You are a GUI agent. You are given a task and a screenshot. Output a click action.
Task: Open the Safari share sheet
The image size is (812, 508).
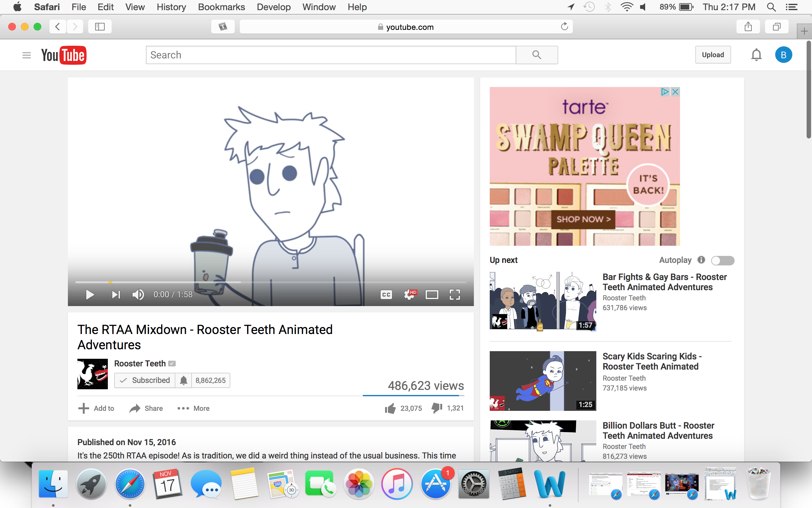748,27
